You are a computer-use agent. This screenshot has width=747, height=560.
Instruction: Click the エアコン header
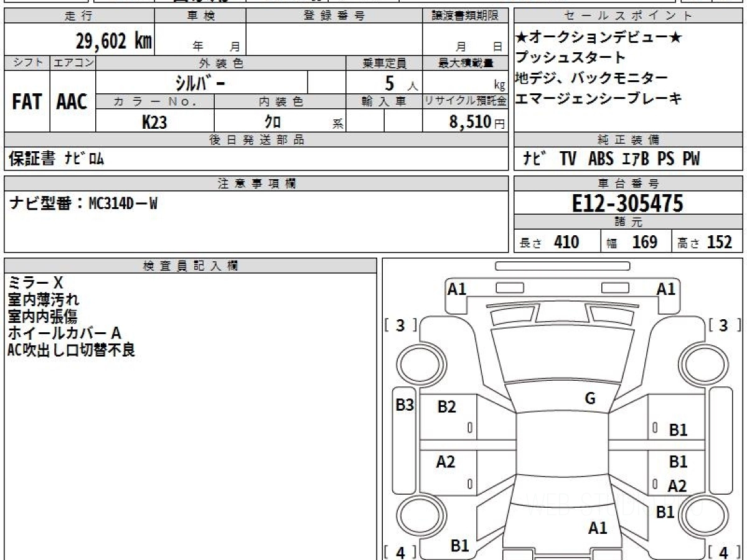point(73,63)
